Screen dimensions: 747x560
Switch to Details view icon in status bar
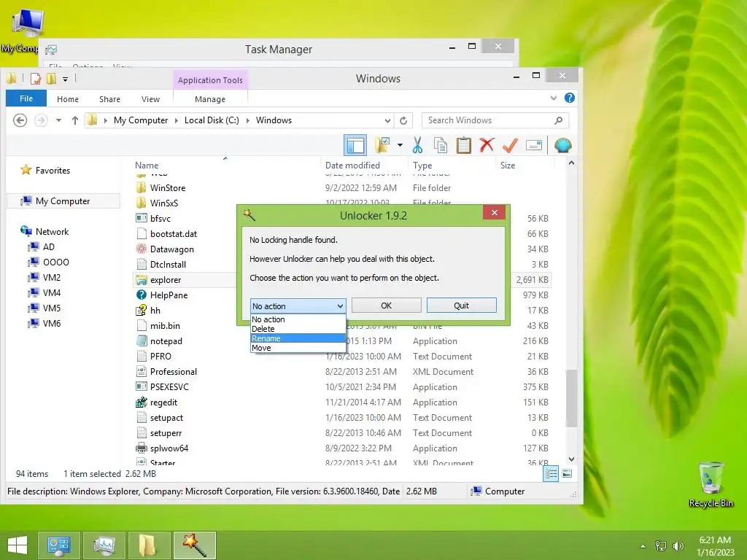[551, 473]
